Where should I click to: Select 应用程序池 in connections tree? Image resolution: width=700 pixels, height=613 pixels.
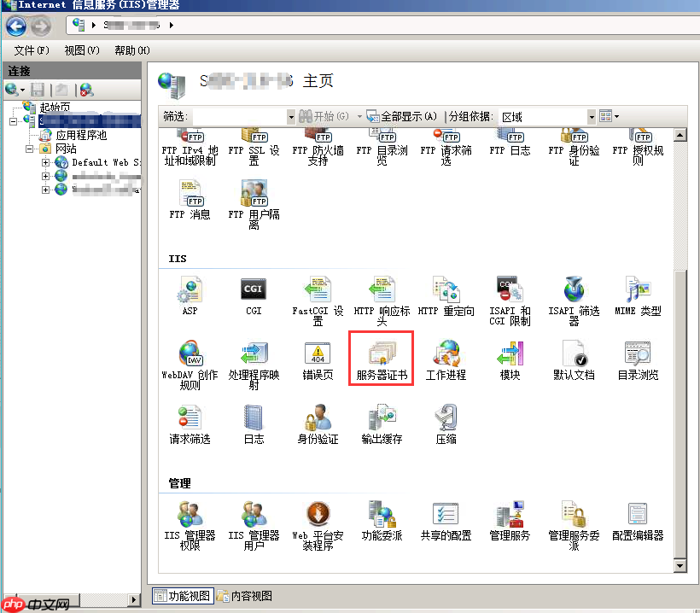(81, 135)
